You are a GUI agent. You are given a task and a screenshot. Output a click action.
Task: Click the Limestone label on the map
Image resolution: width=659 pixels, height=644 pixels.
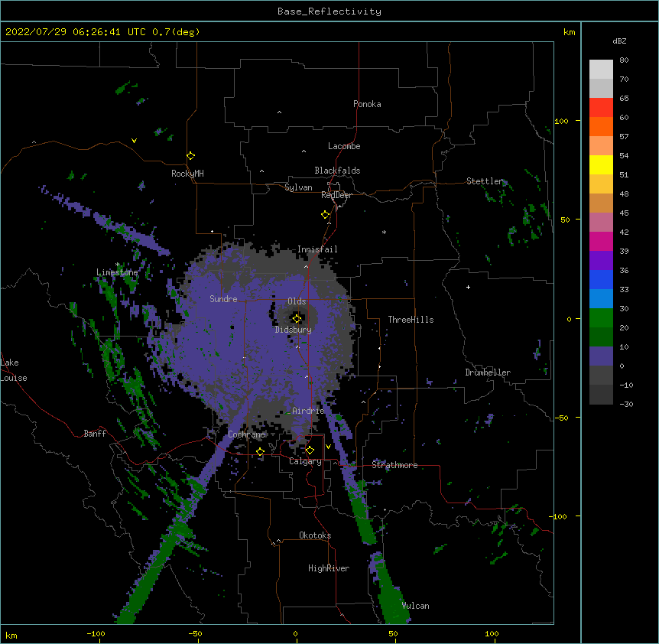(x=117, y=272)
